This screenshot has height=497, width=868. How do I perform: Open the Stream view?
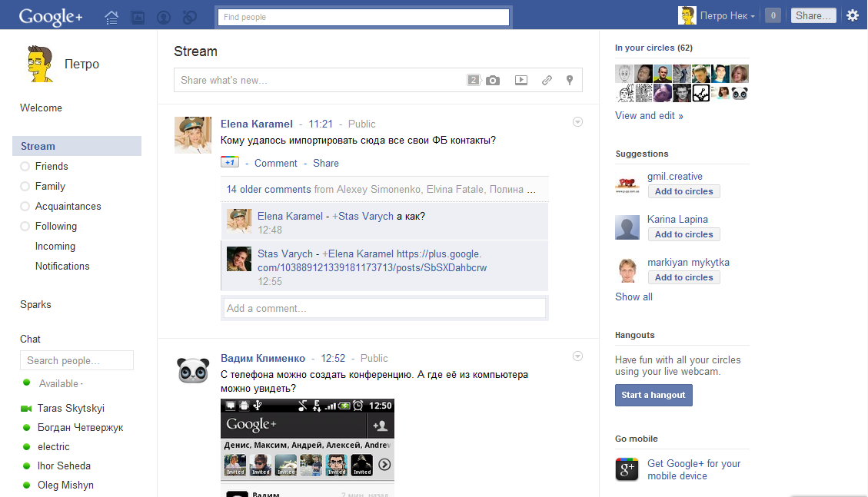77,146
